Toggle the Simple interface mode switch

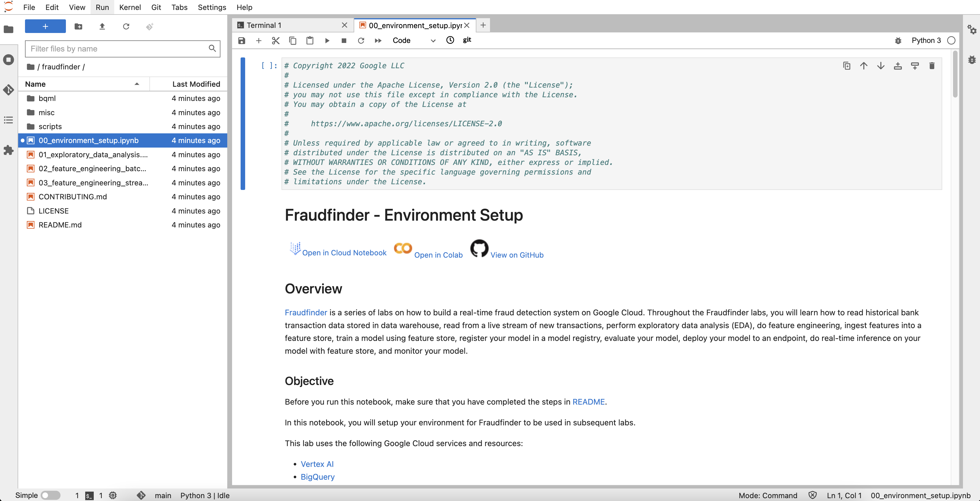[50, 495]
